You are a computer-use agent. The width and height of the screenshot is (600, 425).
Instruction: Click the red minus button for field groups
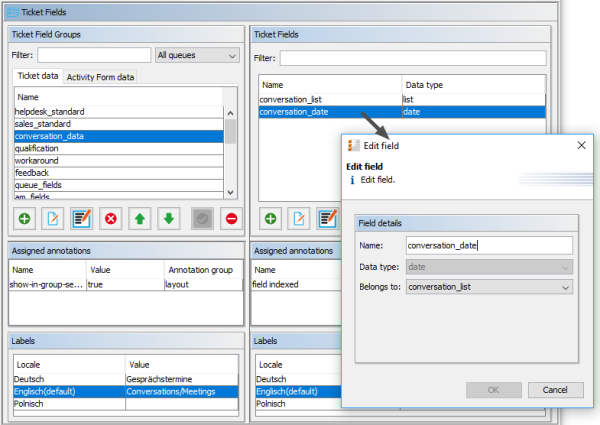231,218
